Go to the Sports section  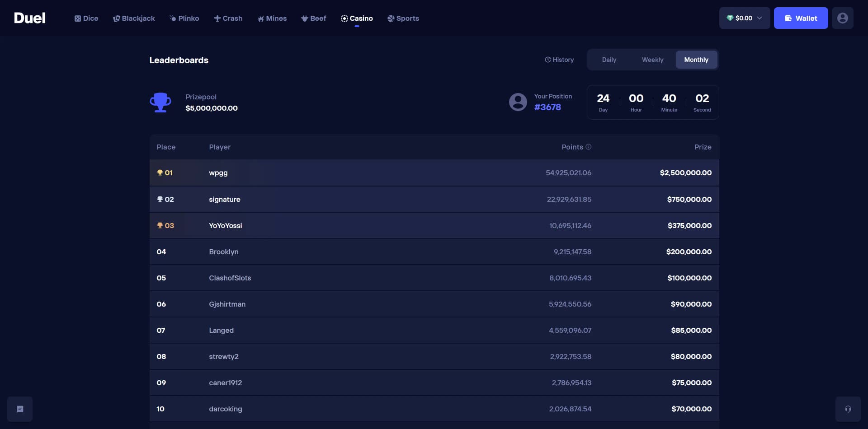403,18
